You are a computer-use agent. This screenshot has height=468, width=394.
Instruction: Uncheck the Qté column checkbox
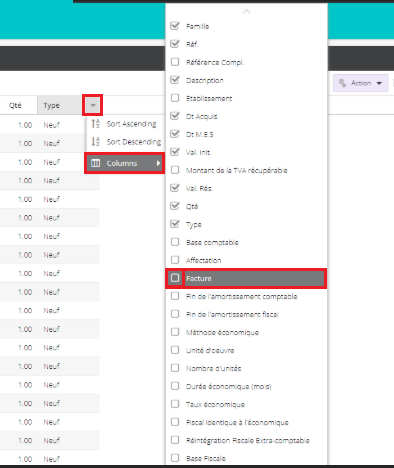(175, 206)
